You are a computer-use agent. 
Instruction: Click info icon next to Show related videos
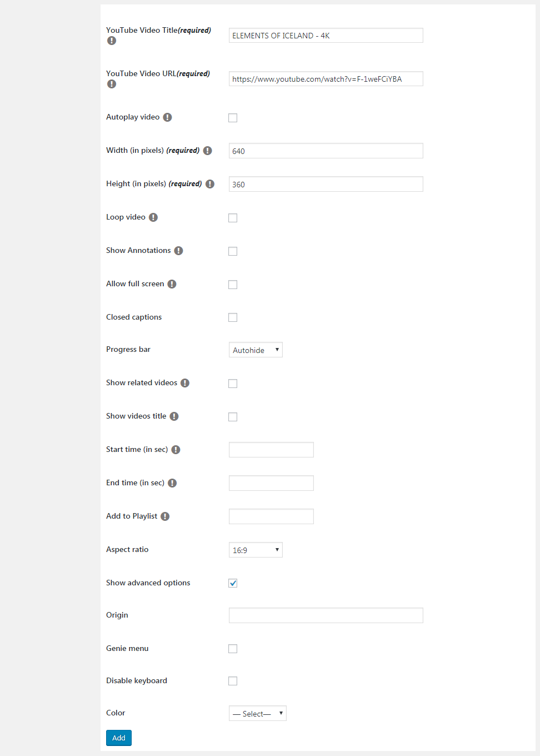coord(185,383)
